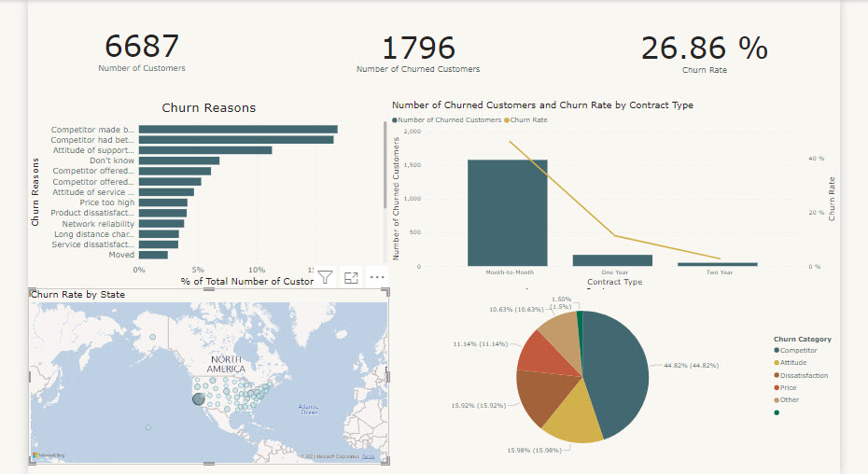Viewport: 868px width, 474px height.
Task: Open More options ellipsis on map visual
Action: point(377,277)
